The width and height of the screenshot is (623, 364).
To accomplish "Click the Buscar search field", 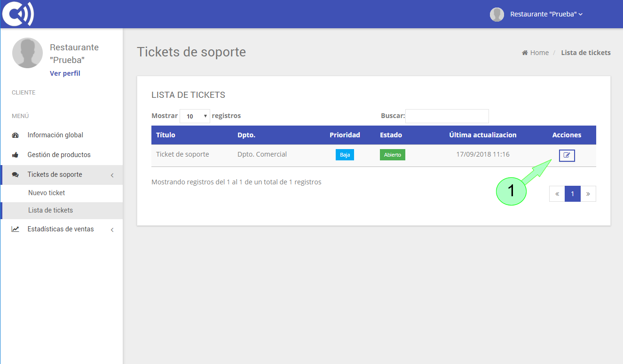I will (x=447, y=116).
